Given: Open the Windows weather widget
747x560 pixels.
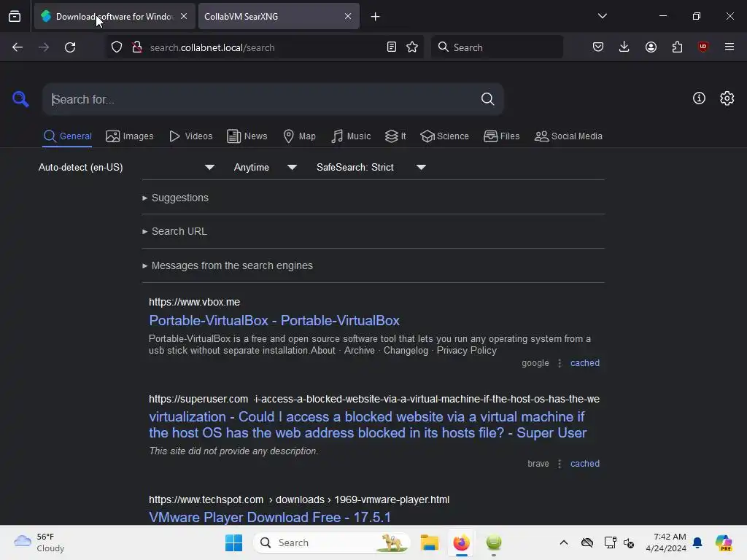Looking at the screenshot, I should tap(39, 542).
